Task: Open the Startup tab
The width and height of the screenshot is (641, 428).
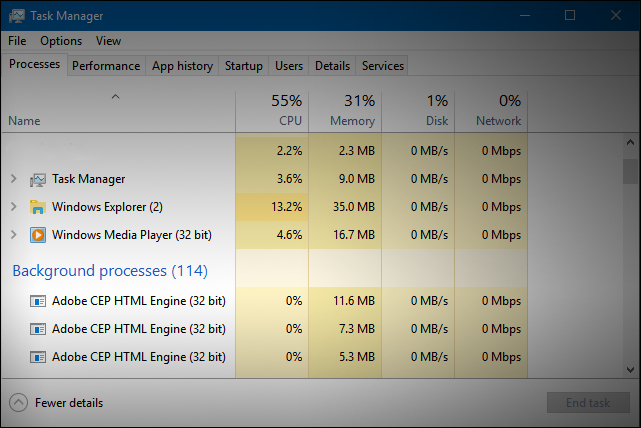Action: click(244, 66)
